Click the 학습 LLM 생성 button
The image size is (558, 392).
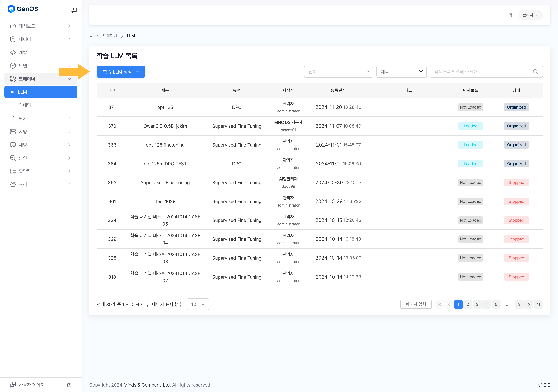pyautogui.click(x=121, y=72)
